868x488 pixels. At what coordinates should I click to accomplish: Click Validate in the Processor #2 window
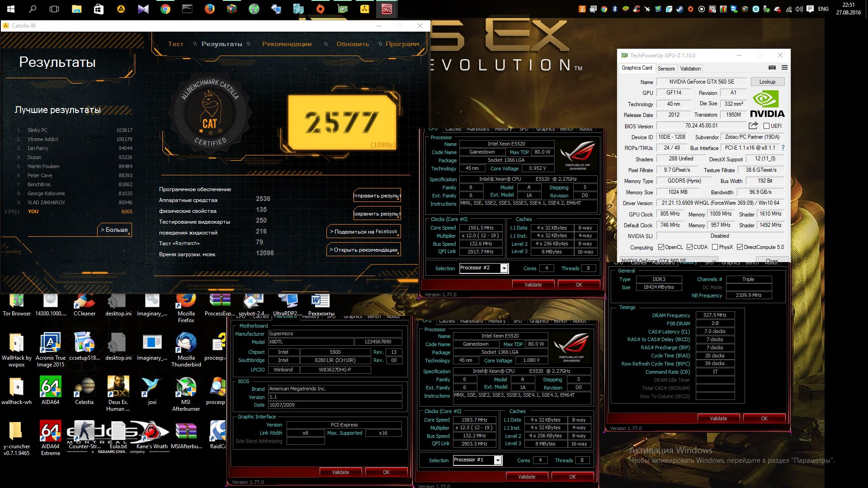(533, 285)
